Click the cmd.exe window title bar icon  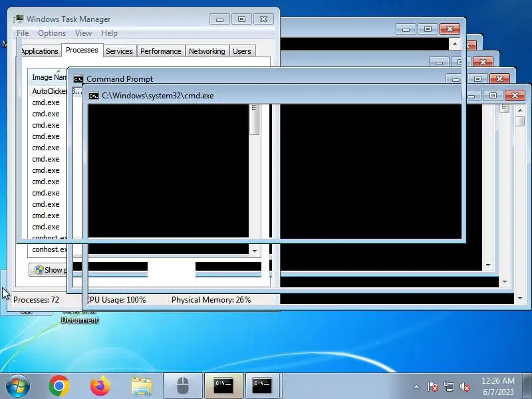[x=94, y=96]
